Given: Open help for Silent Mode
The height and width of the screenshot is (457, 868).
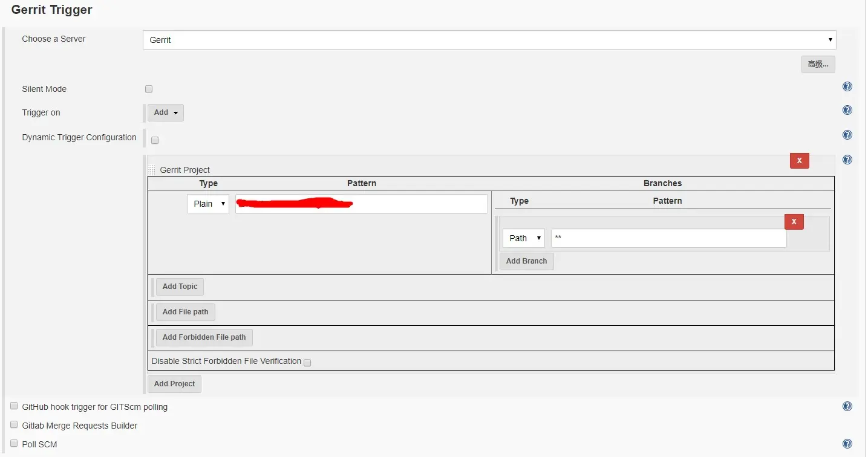Looking at the screenshot, I should (x=847, y=86).
